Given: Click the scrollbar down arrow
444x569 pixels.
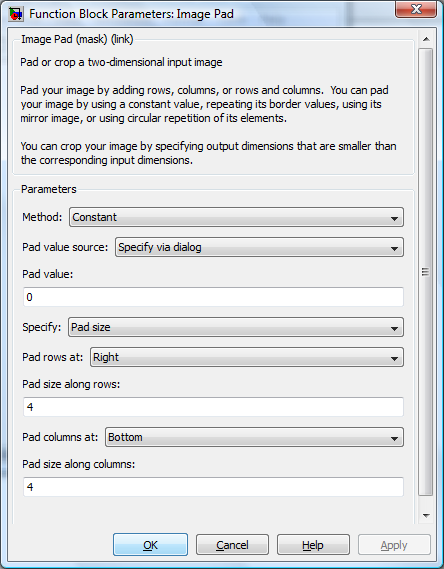Looking at the screenshot, I should (x=426, y=515).
